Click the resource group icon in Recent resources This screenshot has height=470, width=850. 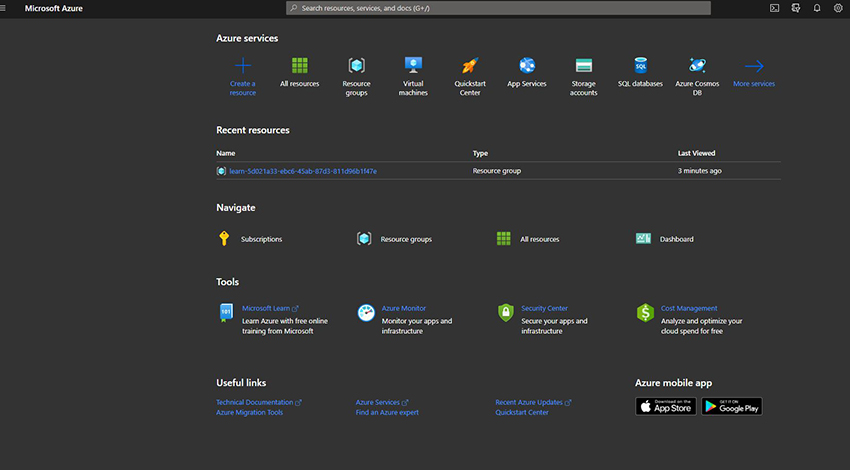(x=221, y=171)
